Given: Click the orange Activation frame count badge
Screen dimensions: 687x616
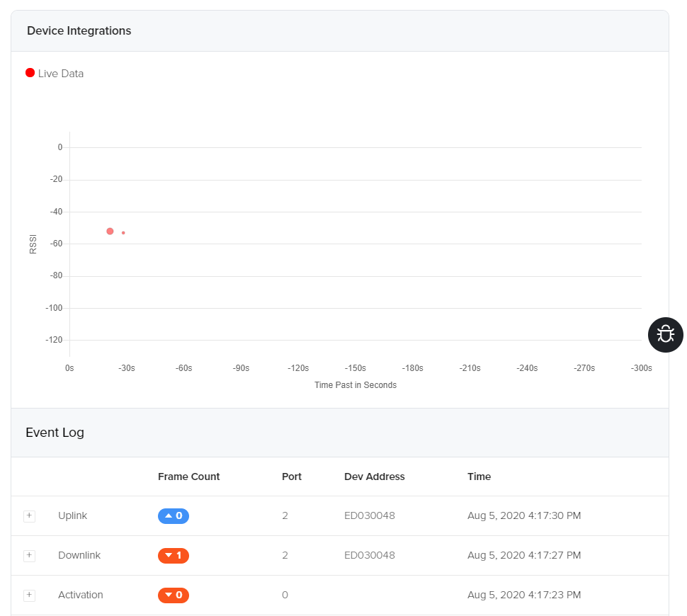Looking at the screenshot, I should tap(174, 595).
